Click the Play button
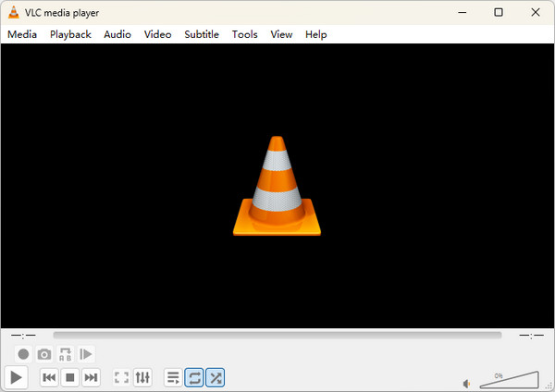The width and height of the screenshot is (555, 392). [16, 377]
